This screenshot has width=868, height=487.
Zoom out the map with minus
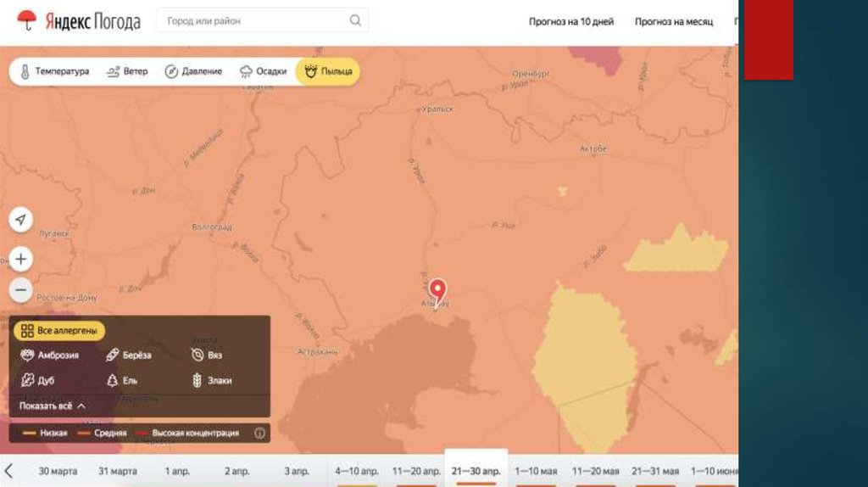pos(21,290)
